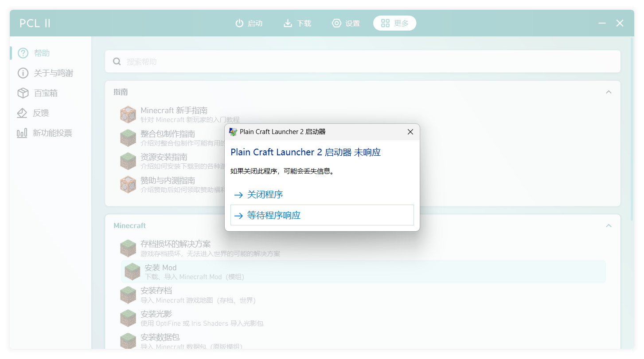Image resolution: width=644 pixels, height=359 pixels.
Task: Choose 关闭程序 in the not-responding dialog
Action: coord(322,194)
